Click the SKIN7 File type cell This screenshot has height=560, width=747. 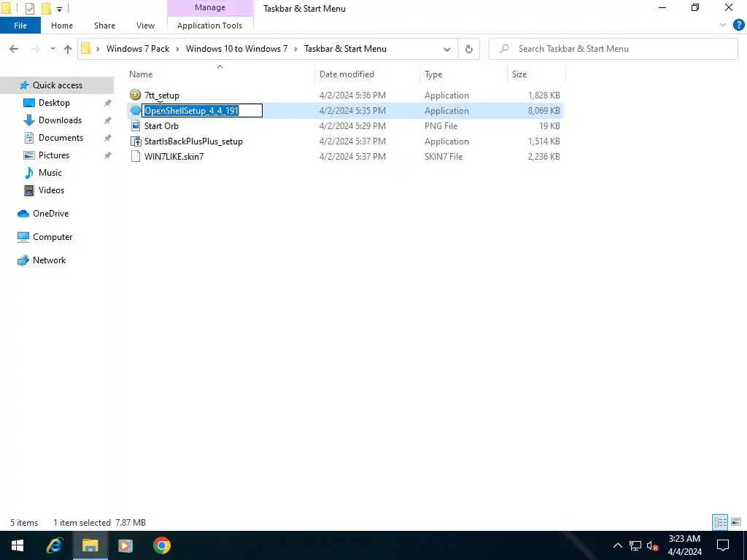pyautogui.click(x=443, y=157)
